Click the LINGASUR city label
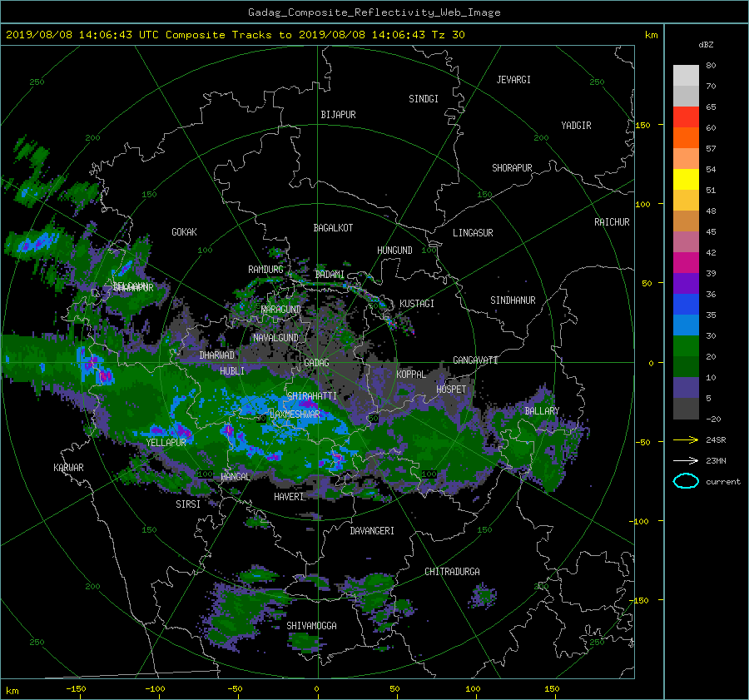This screenshot has height=700, width=749. (x=473, y=233)
